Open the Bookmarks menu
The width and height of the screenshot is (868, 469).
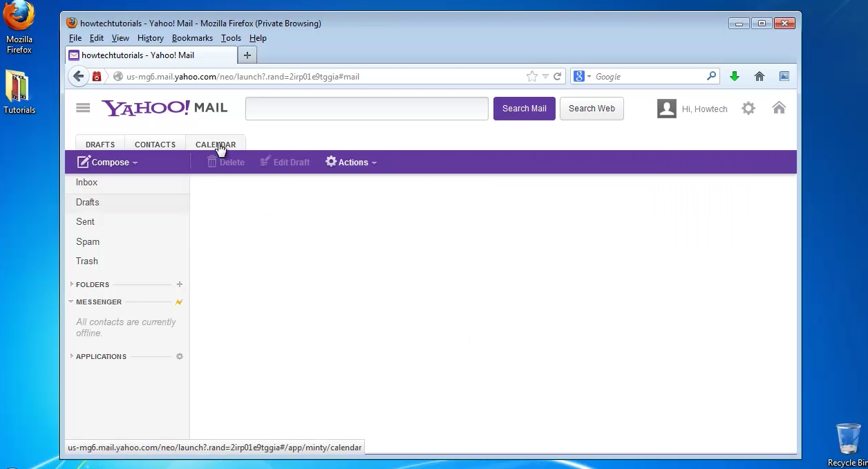193,38
